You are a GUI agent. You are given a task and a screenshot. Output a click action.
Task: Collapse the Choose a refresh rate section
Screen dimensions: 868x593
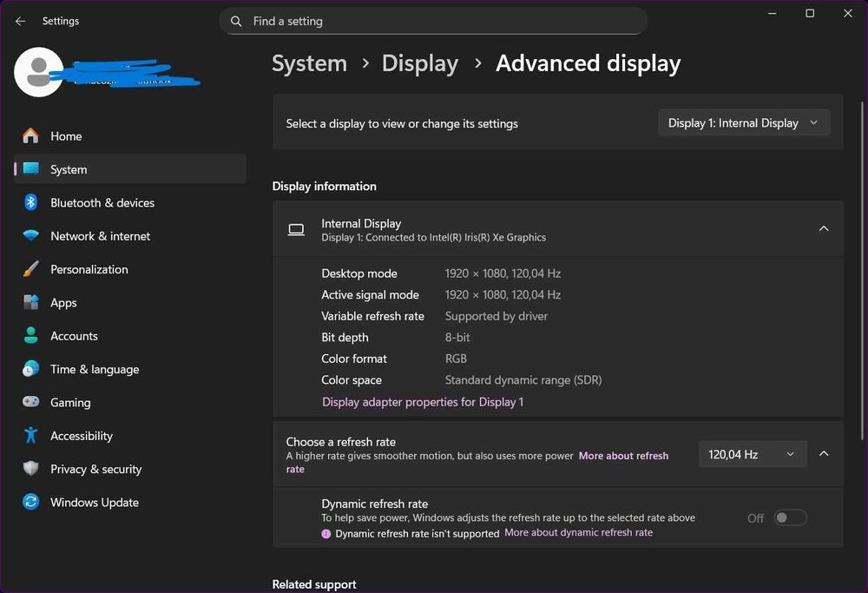pyautogui.click(x=824, y=453)
